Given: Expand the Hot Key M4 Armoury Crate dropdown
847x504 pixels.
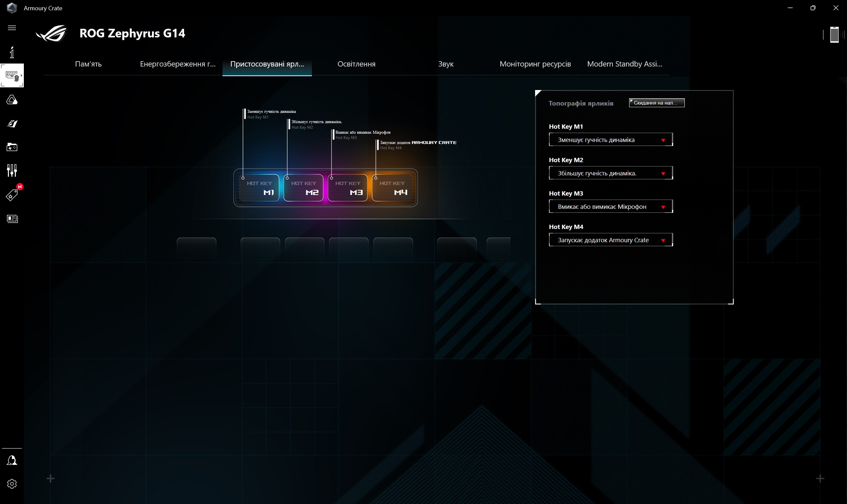Looking at the screenshot, I should (x=611, y=240).
